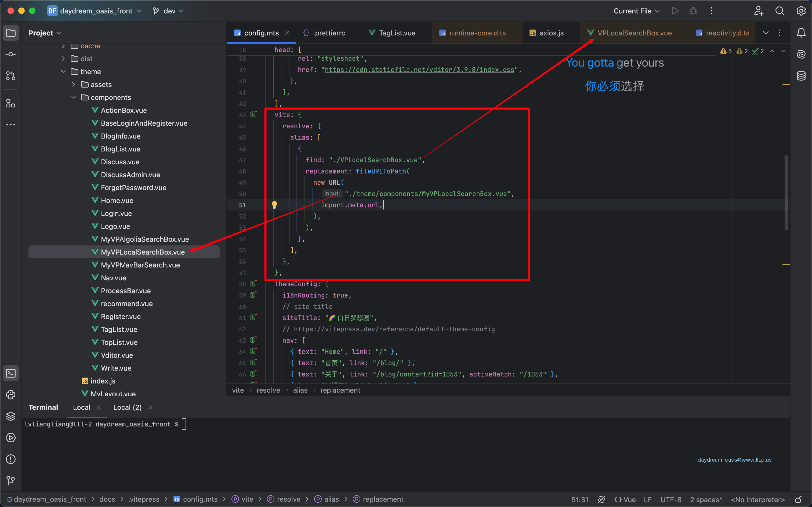Switch to the TagList.vue editor tab
Viewport: 812px width, 507px height.
point(392,33)
